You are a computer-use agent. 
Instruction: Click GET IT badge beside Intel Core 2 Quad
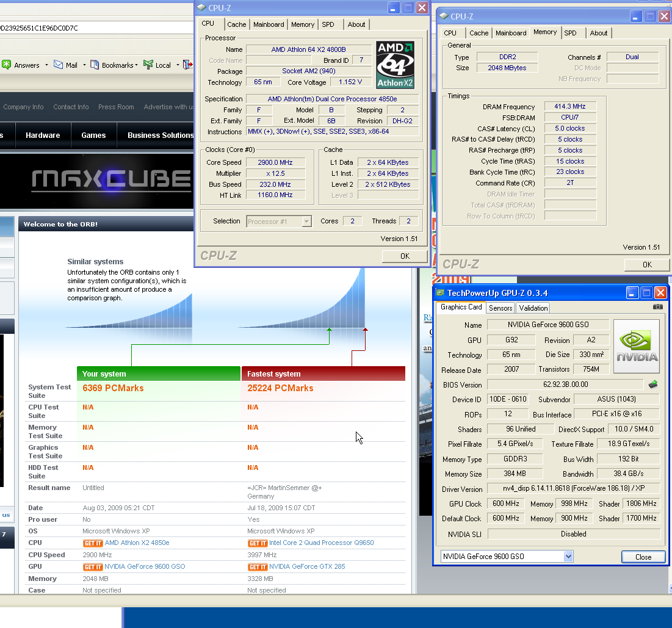click(257, 543)
